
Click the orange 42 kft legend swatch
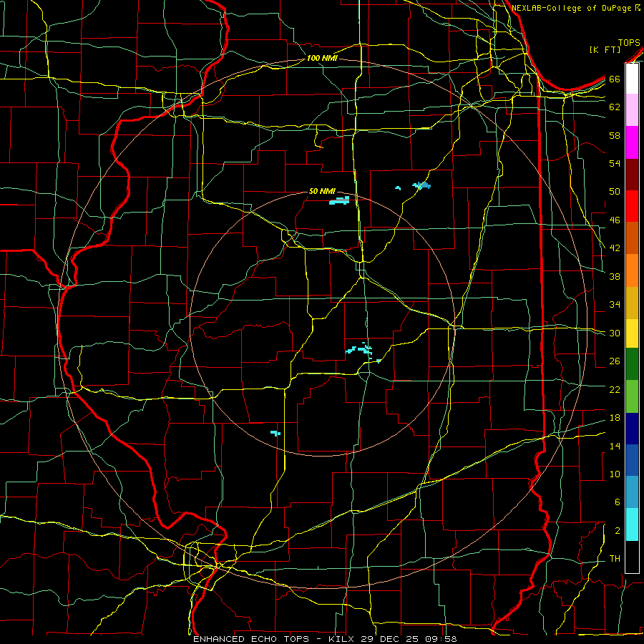click(632, 270)
